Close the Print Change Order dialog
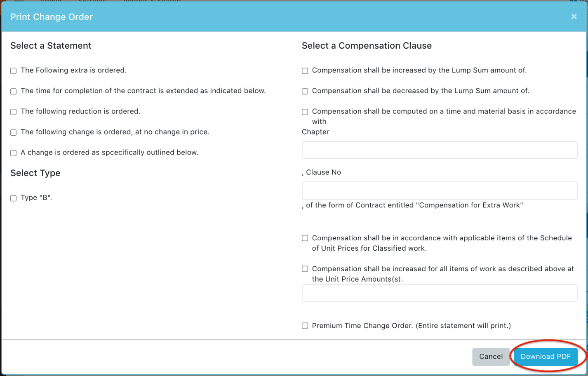This screenshot has width=588, height=376. coord(574,16)
